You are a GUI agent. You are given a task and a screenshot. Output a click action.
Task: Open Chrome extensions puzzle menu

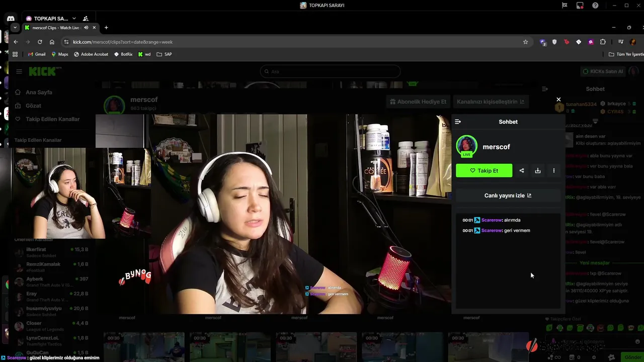click(603, 42)
